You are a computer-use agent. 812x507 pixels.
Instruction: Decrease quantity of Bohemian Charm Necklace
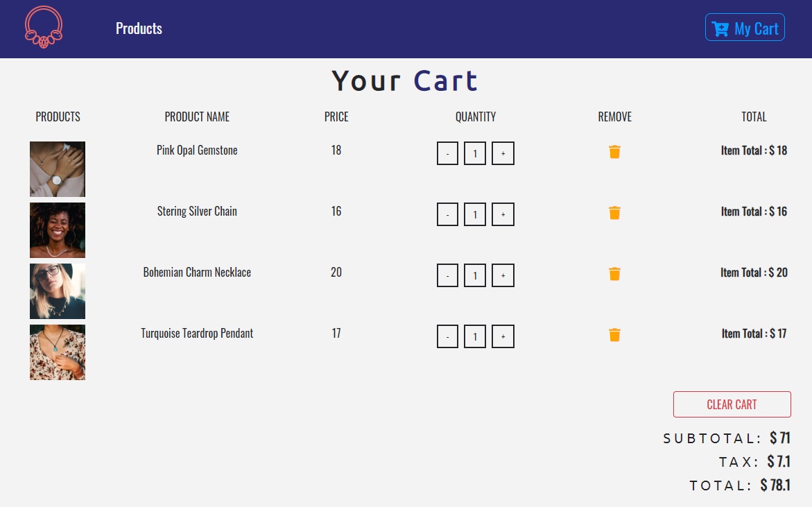[447, 275]
